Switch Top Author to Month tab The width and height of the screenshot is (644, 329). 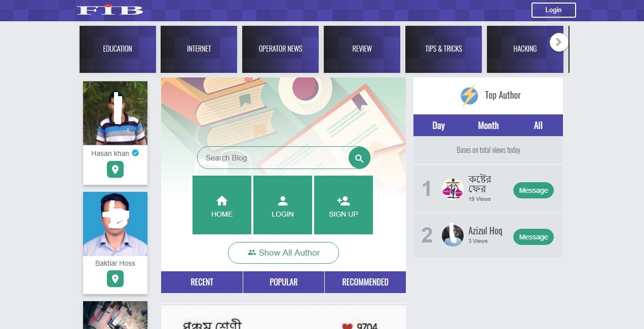(x=488, y=126)
